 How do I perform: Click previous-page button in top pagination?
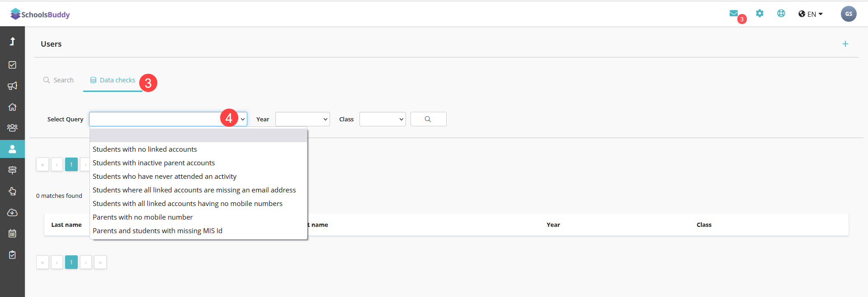57,164
